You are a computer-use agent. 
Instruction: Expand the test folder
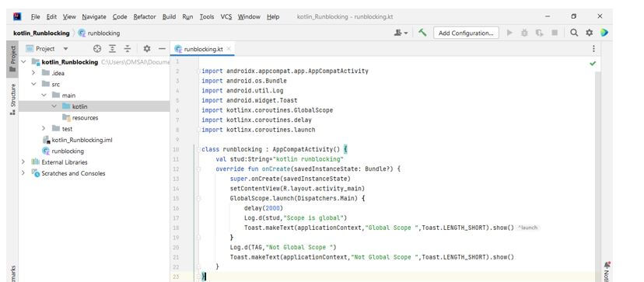(44, 129)
